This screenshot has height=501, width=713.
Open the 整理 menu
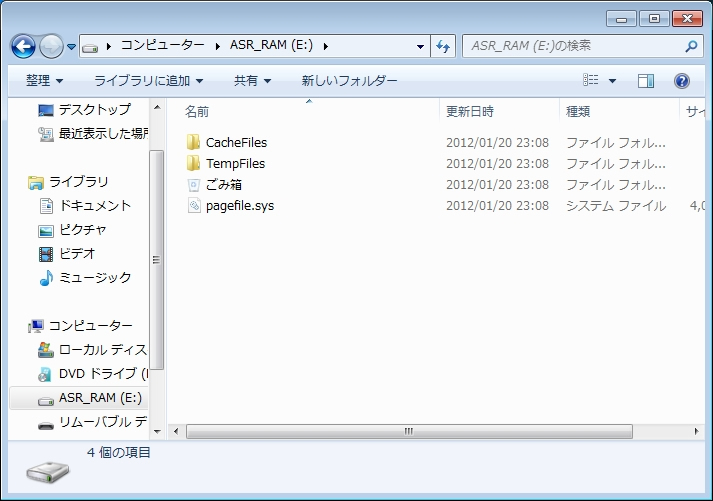coord(44,81)
